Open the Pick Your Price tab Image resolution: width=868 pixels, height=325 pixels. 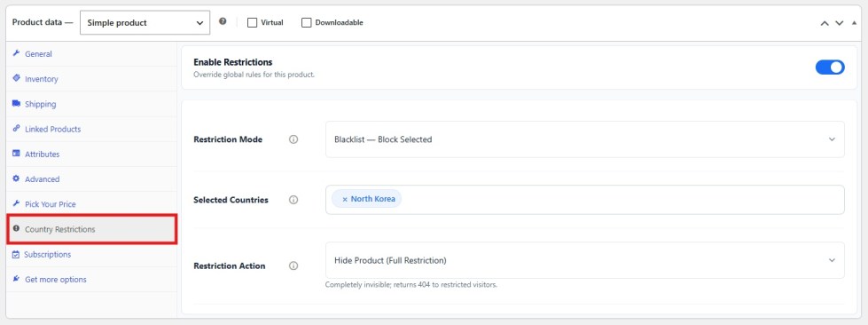click(91, 204)
